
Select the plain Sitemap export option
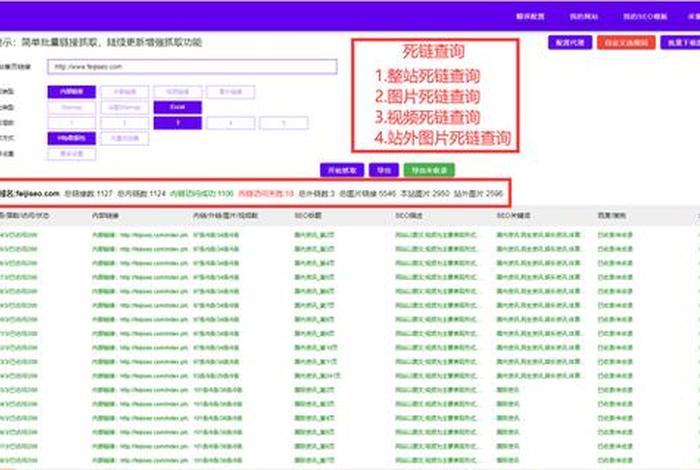(x=71, y=107)
